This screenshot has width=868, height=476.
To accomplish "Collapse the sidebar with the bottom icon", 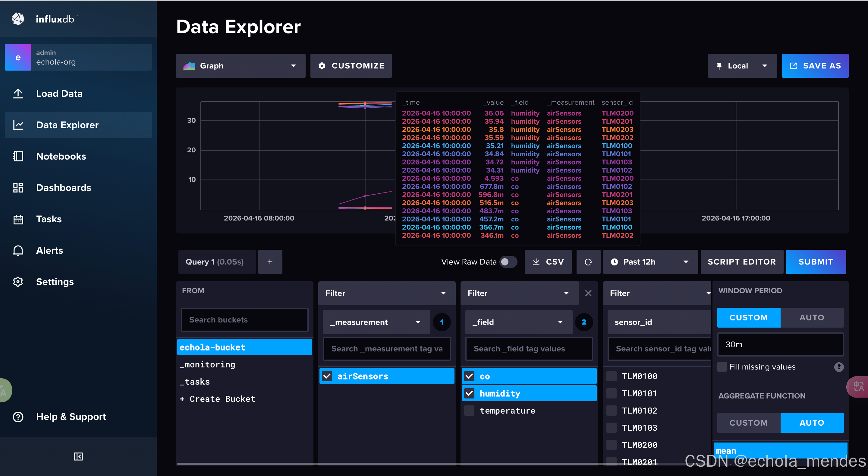I will coord(78,456).
